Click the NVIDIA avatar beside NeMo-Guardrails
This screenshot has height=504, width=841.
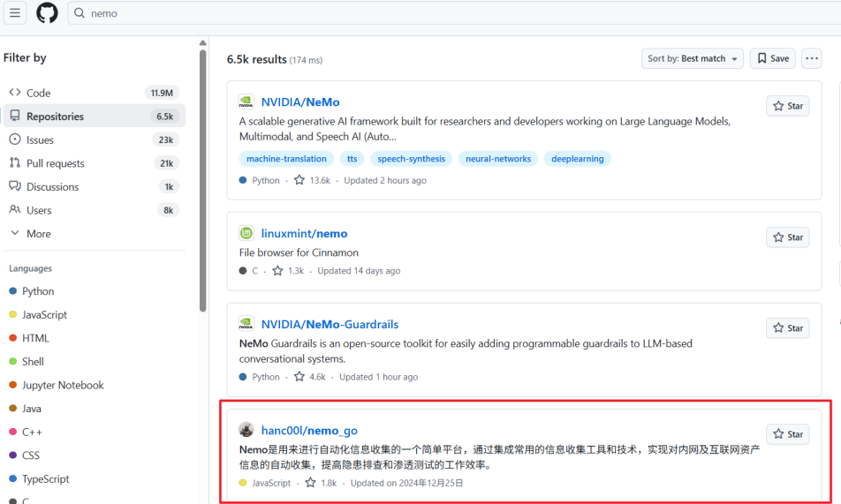(246, 323)
